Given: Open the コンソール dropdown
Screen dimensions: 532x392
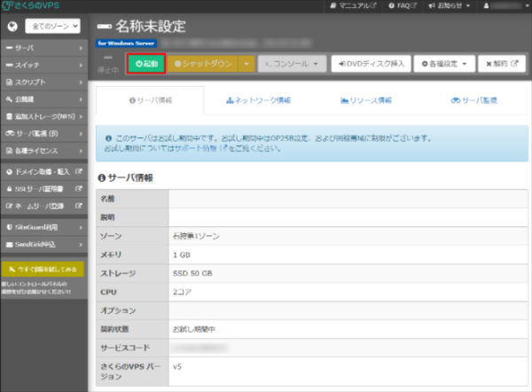Looking at the screenshot, I should tap(292, 64).
